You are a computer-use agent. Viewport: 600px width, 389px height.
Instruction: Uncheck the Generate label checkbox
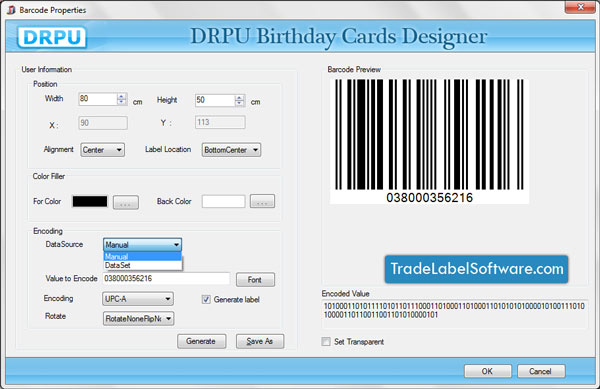206,299
